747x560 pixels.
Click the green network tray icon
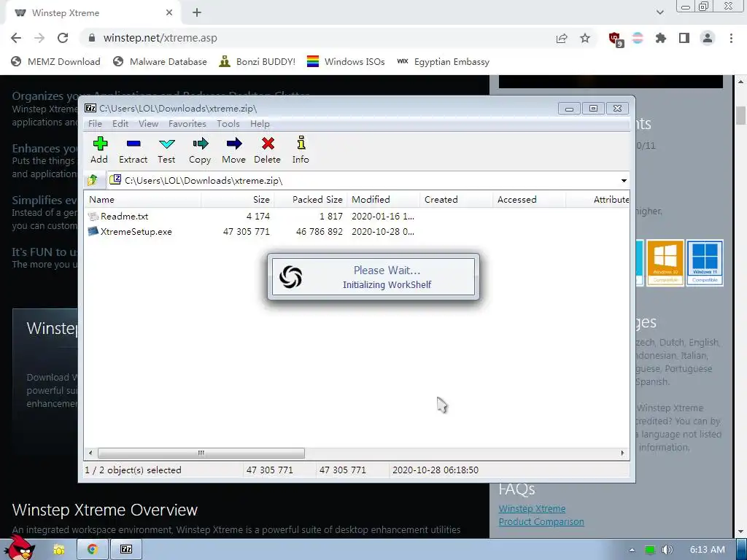point(649,550)
